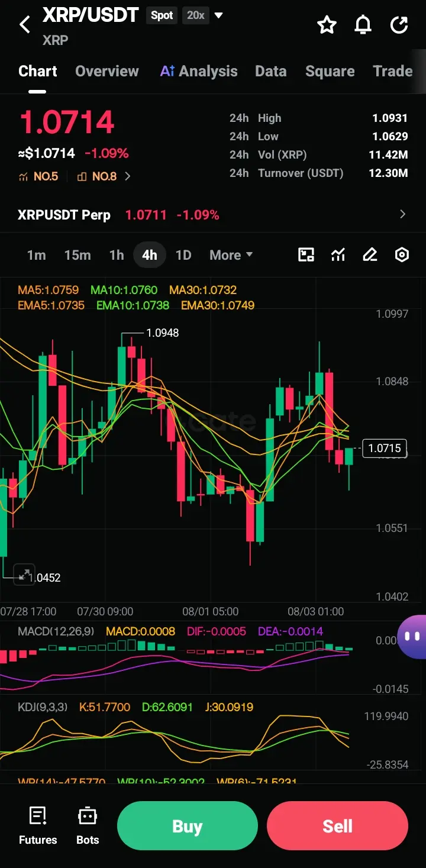Tap the 24h Vol value 11.42M

[x=388, y=155]
